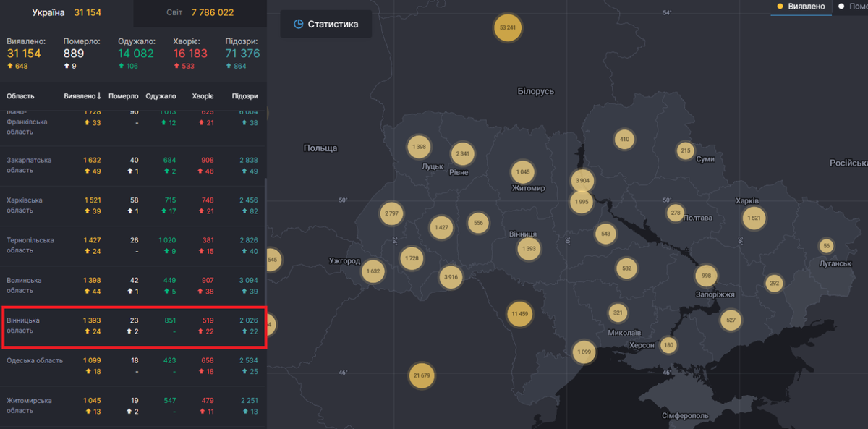Switch to the Світ 7 786 022 tab
The image size is (868, 429).
coord(200,13)
